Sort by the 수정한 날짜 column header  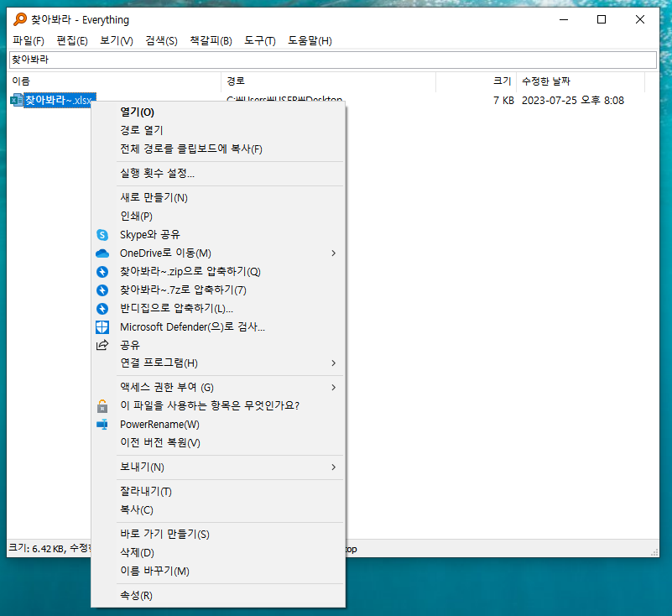[581, 81]
